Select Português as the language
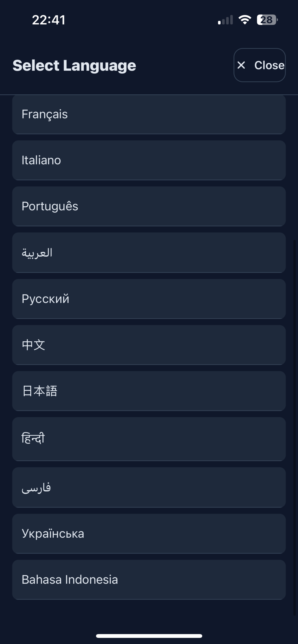This screenshot has height=644, width=298. click(x=149, y=206)
